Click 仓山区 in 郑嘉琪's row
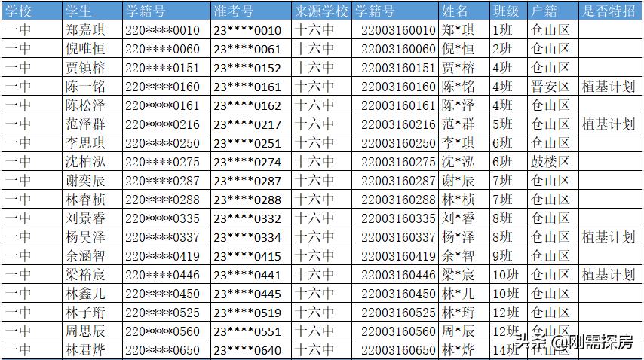The height and width of the screenshot is (360, 644). (x=550, y=30)
